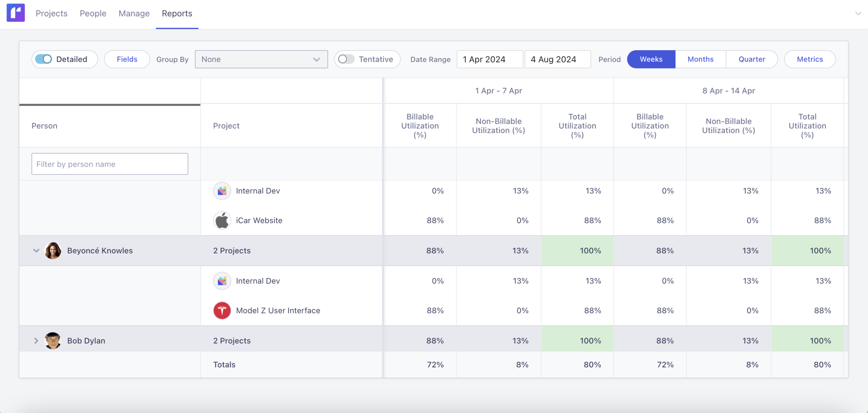The image size is (868, 413).
Task: Enable the Tentative toggle
Action: [x=346, y=59]
